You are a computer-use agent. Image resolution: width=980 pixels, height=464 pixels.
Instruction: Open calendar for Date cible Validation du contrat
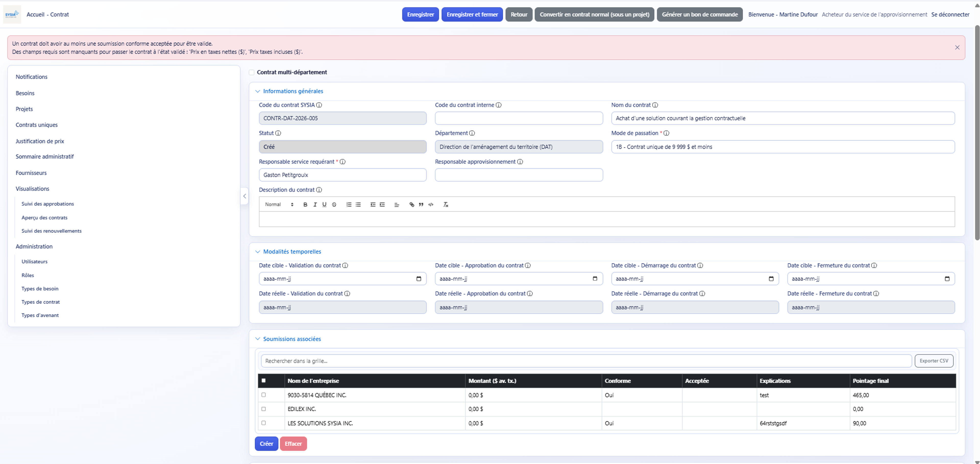419,279
